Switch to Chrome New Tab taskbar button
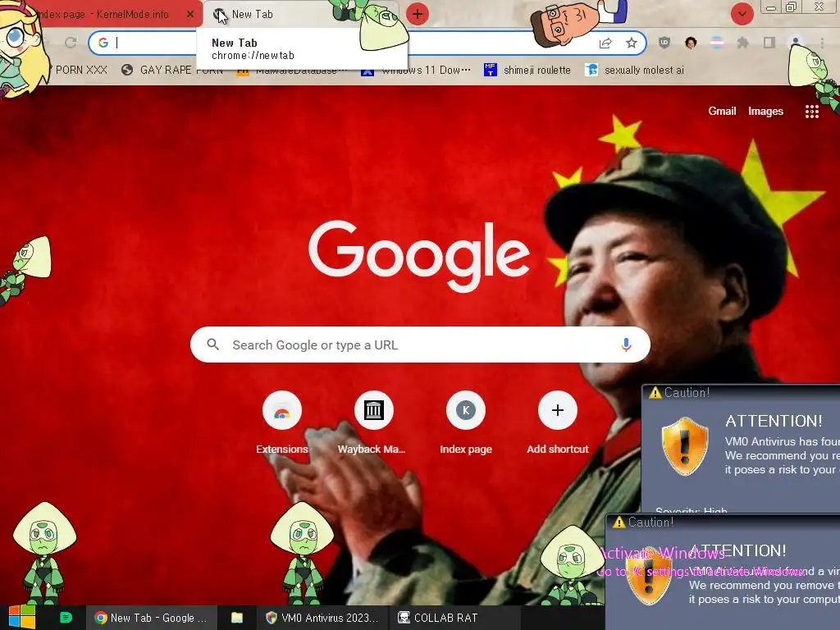This screenshot has width=840, height=630. (x=151, y=618)
